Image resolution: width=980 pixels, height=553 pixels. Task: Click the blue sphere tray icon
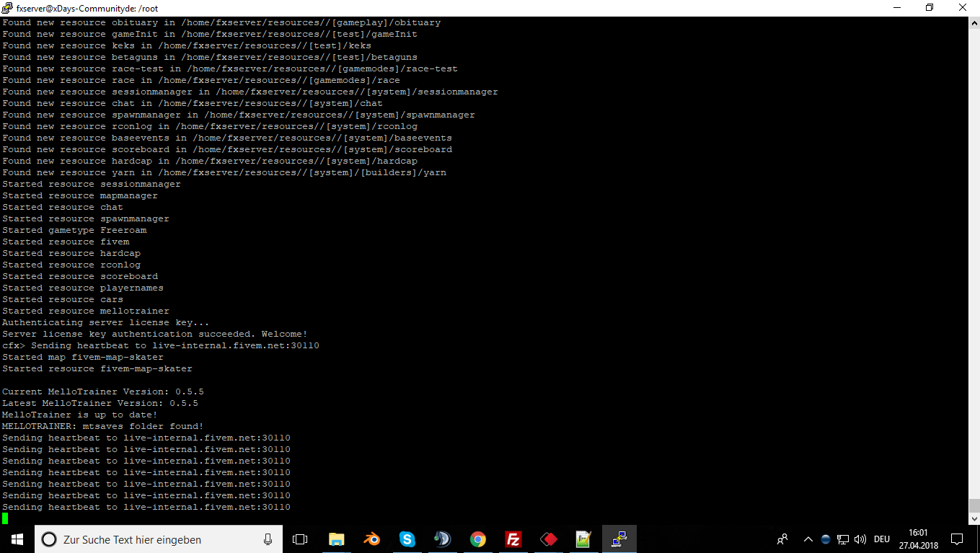(826, 539)
